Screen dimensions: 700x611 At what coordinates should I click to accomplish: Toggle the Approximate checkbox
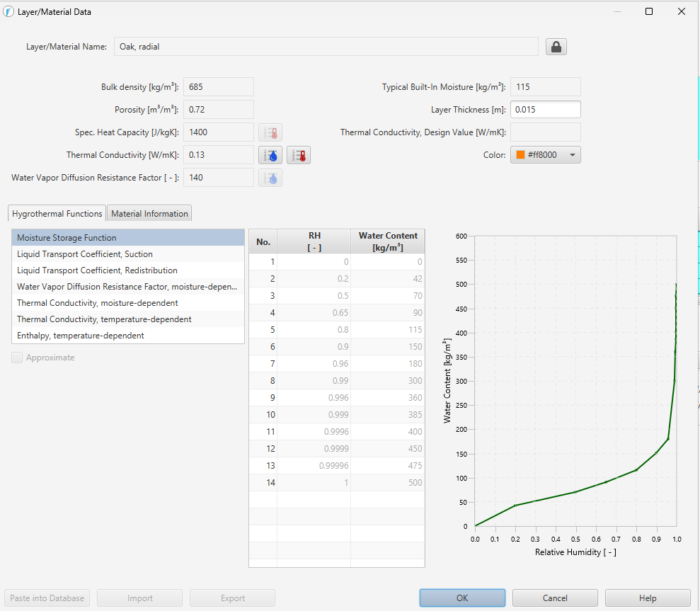pyautogui.click(x=17, y=358)
